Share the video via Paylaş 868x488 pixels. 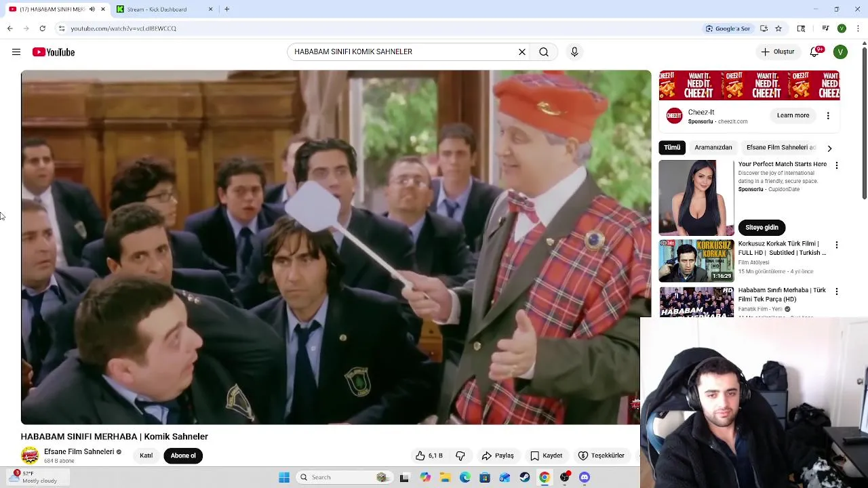(x=498, y=455)
